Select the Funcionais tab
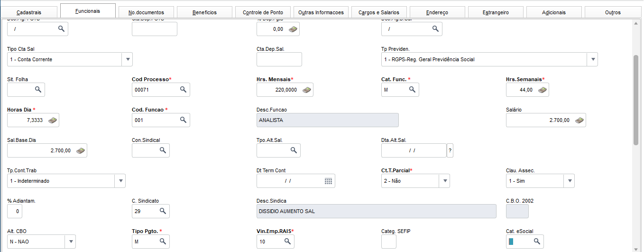This screenshot has width=644, height=252. (x=88, y=11)
